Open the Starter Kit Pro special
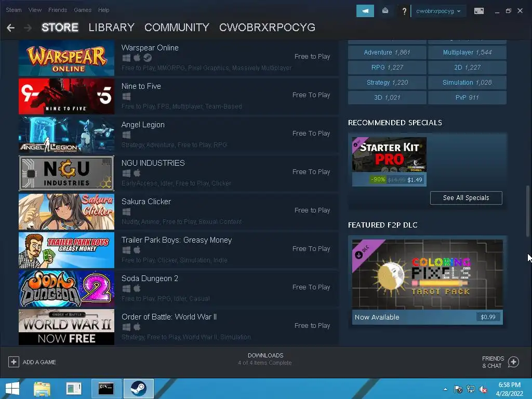The image size is (532, 399). pos(389,162)
